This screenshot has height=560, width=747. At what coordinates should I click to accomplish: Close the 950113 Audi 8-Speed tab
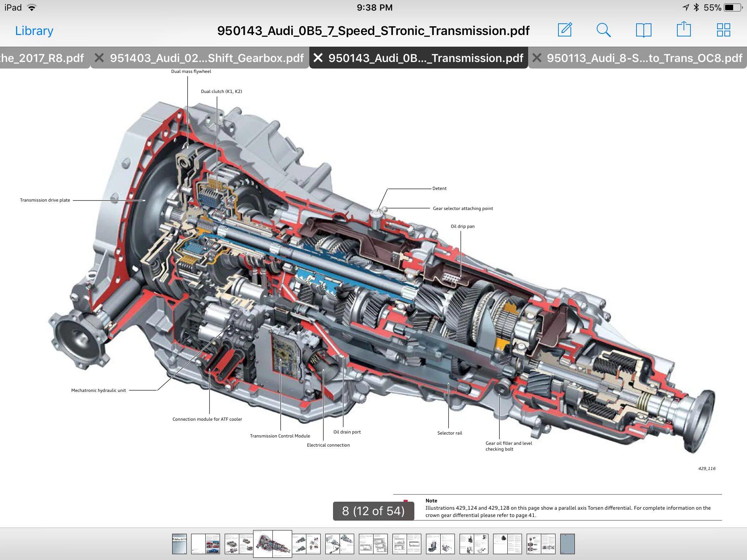537,58
